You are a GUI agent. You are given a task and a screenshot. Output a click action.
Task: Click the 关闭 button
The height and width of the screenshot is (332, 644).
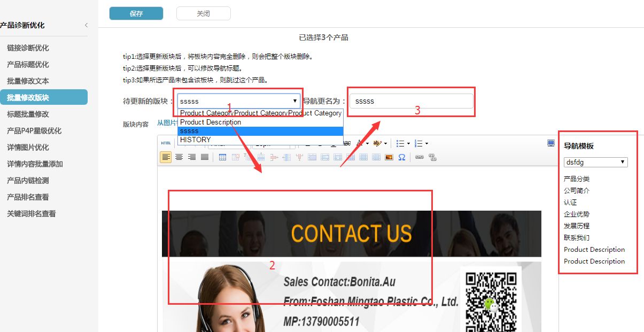203,13
